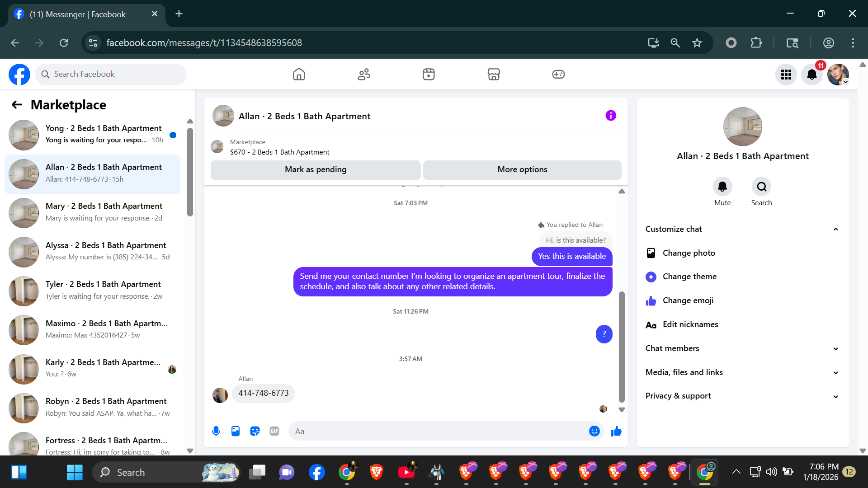Viewport: 868px width, 488px height.
Task: Open the sticker picker icon
Action: 255,431
